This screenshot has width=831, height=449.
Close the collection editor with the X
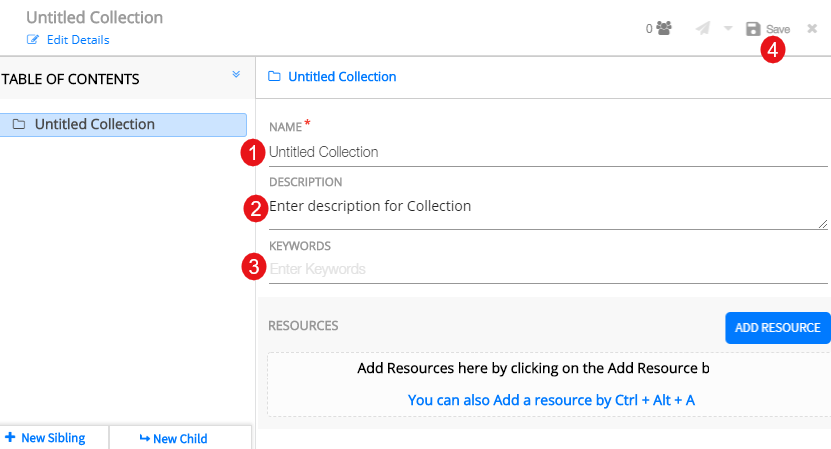(x=812, y=29)
